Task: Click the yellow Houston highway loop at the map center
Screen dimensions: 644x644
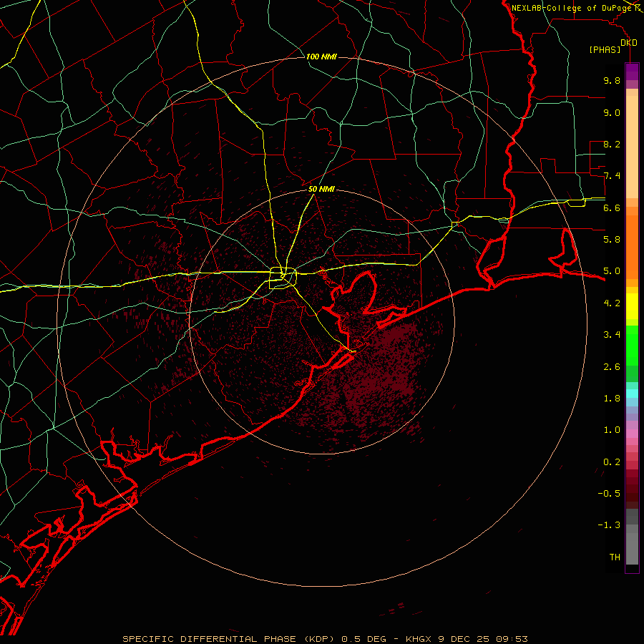Action: click(283, 278)
